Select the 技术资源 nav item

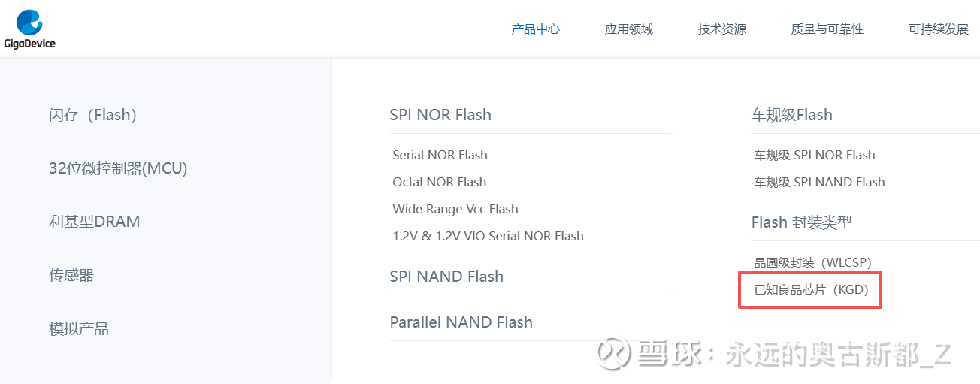pyautogui.click(x=721, y=29)
